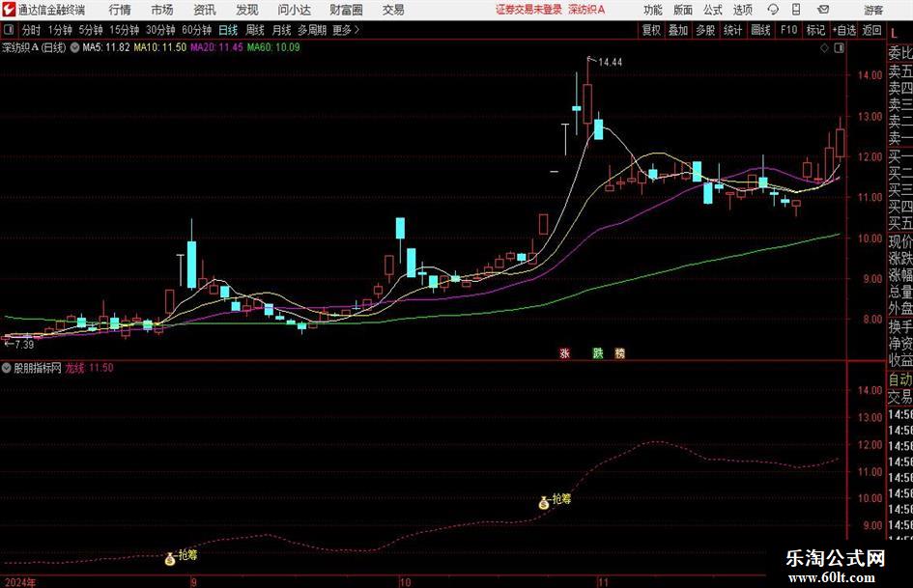Add stock via +自选 button
913x588 pixels.
[844, 30]
